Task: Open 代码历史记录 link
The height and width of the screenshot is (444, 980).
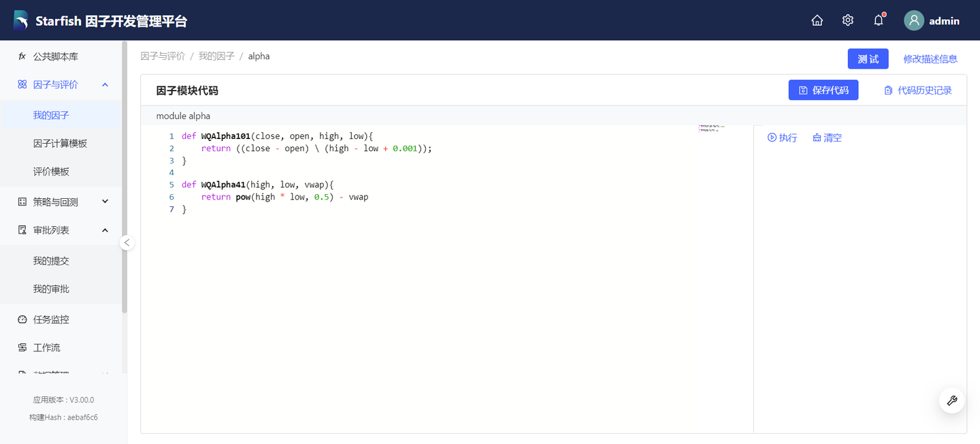Action: click(x=918, y=90)
